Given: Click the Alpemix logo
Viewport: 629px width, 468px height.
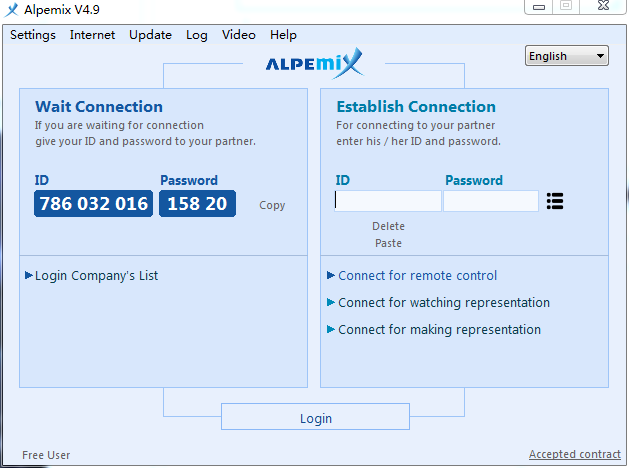Looking at the screenshot, I should [314, 63].
